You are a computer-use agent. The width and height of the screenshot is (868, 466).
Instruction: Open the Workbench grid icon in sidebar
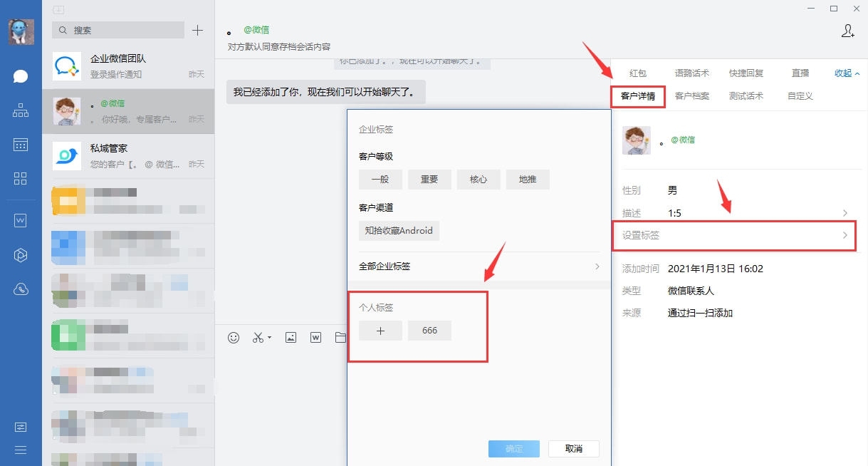[21, 178]
